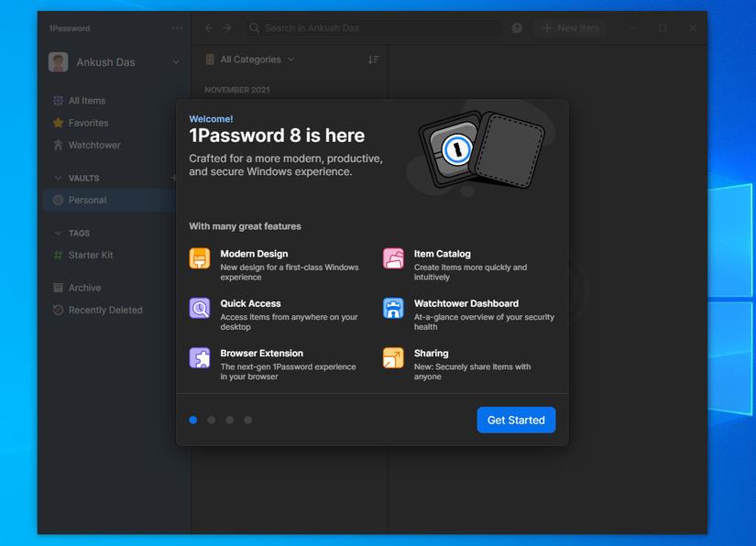Viewport: 756px width, 546px height.
Task: Open the All Categories dropdown
Action: [x=250, y=60]
